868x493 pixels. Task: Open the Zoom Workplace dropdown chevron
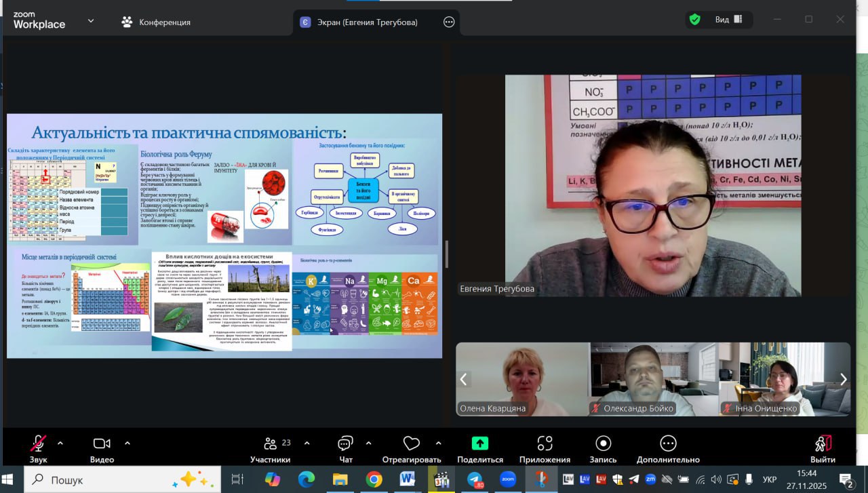(x=91, y=21)
